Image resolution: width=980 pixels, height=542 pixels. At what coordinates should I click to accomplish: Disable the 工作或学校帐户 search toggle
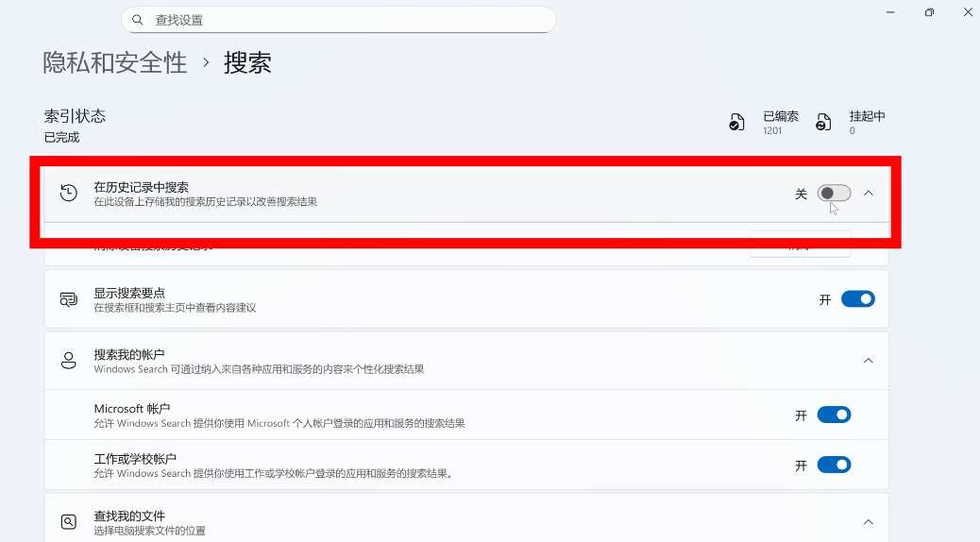coord(834,466)
